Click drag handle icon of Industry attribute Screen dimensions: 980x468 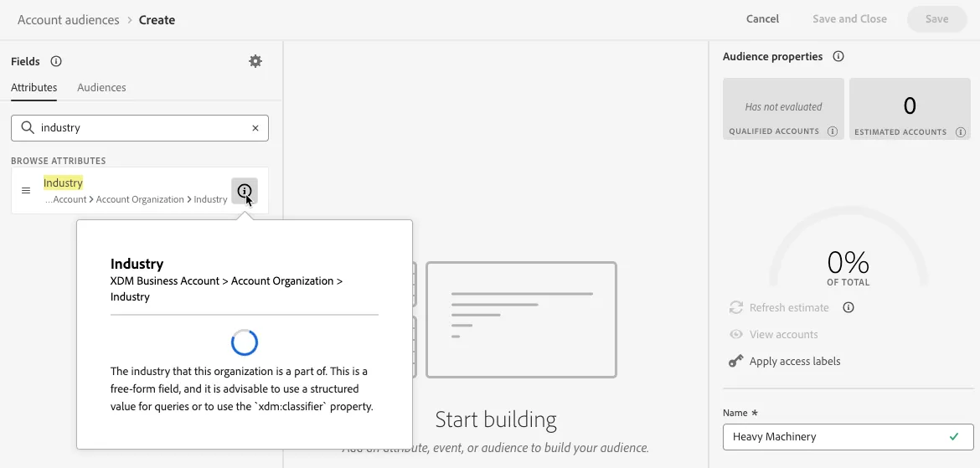(x=26, y=191)
